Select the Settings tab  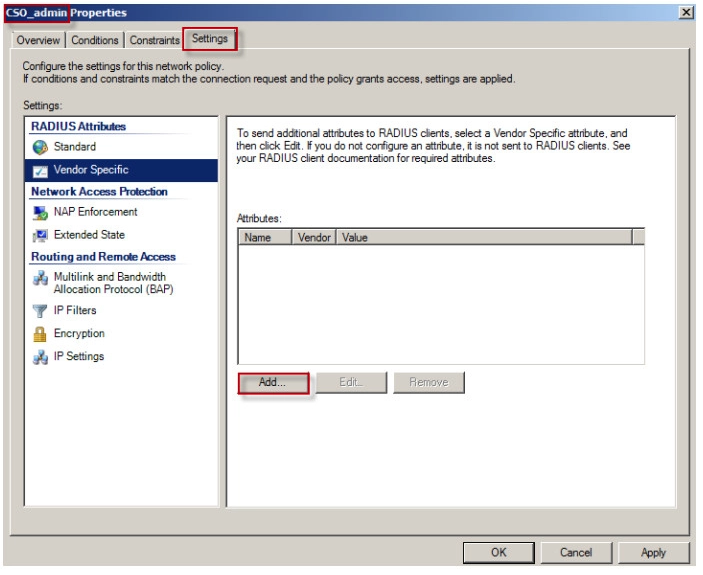click(x=210, y=39)
